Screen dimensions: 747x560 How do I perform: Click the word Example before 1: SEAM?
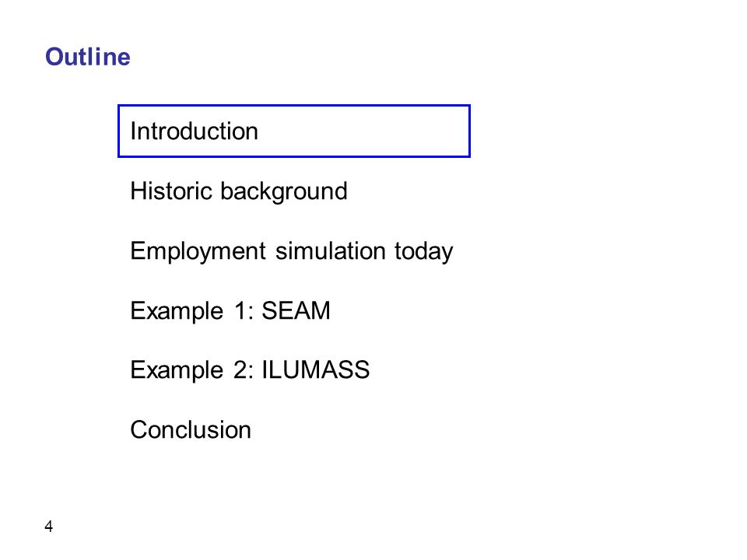[x=177, y=311]
